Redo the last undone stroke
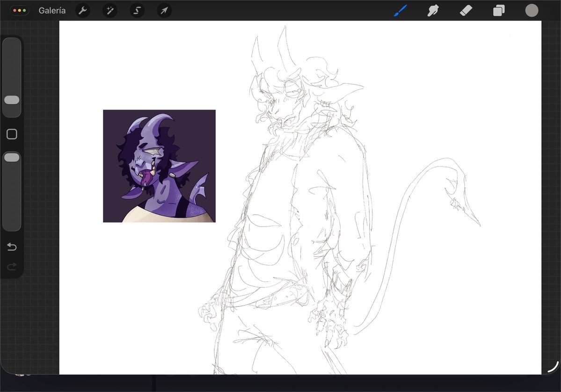This screenshot has width=561, height=392. coord(12,267)
